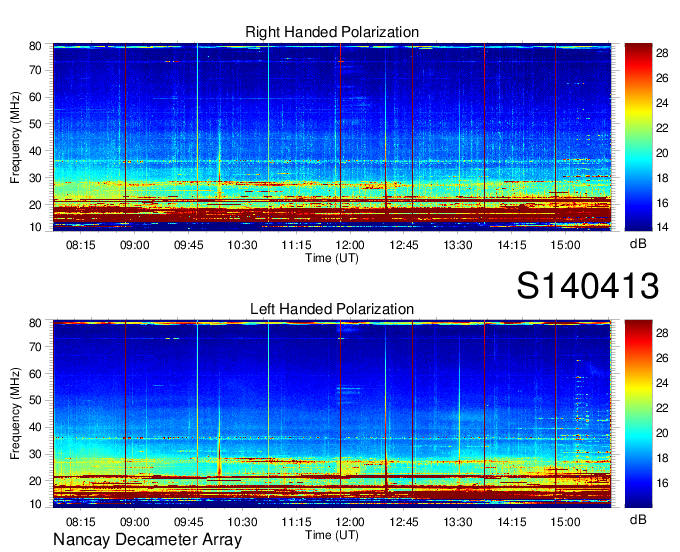The width and height of the screenshot is (680, 552).
Task: Click the 12:45 tick under Left Handed plot
Action: pos(404,522)
